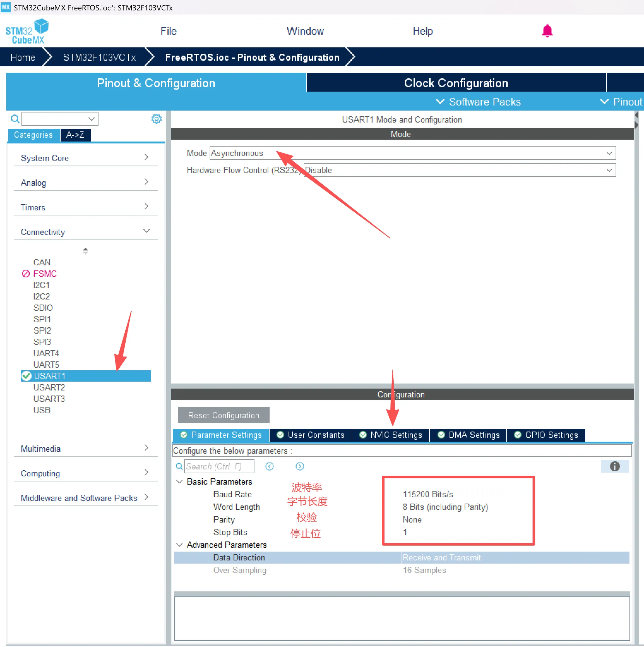Image resolution: width=644 pixels, height=647 pixels.
Task: Click the parameter info icon
Action: click(x=614, y=466)
